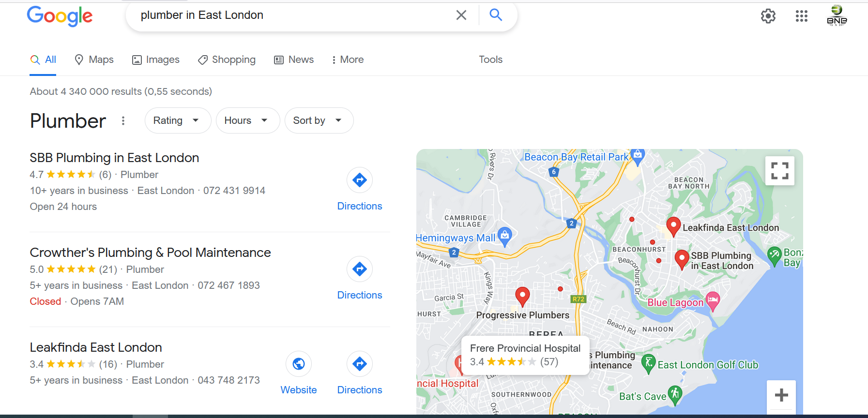Expand the Rating filter dropdown
The height and width of the screenshot is (418, 868).
(x=178, y=120)
